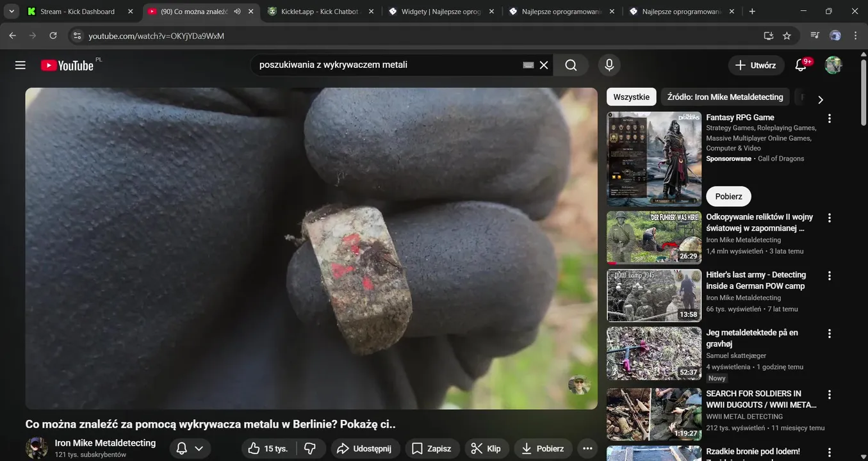
Task: Dislike the video with thumbs down
Action: tap(311, 449)
